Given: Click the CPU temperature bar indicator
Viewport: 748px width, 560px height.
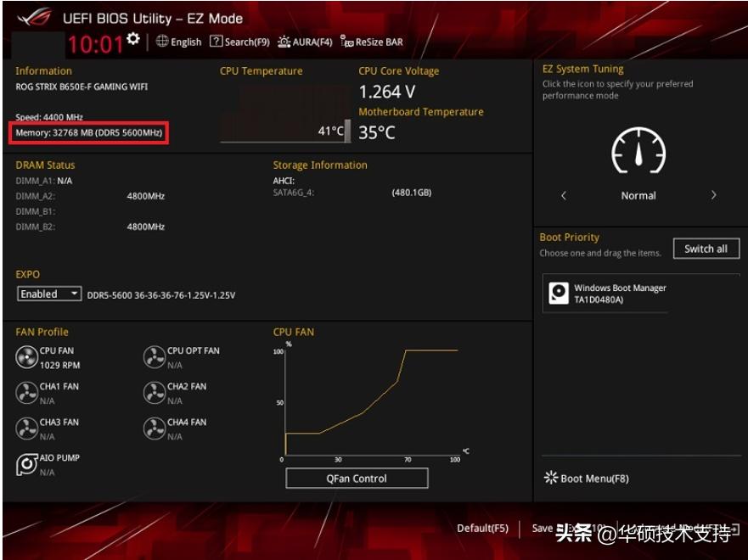Looking at the screenshot, I should click(347, 131).
